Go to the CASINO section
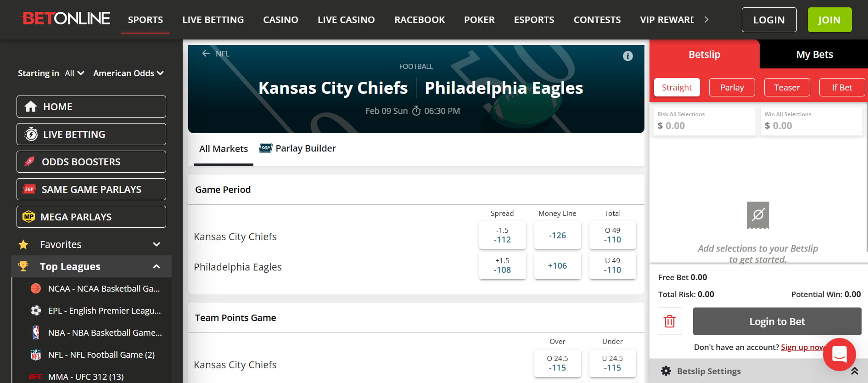This screenshot has height=383, width=868. (x=280, y=20)
